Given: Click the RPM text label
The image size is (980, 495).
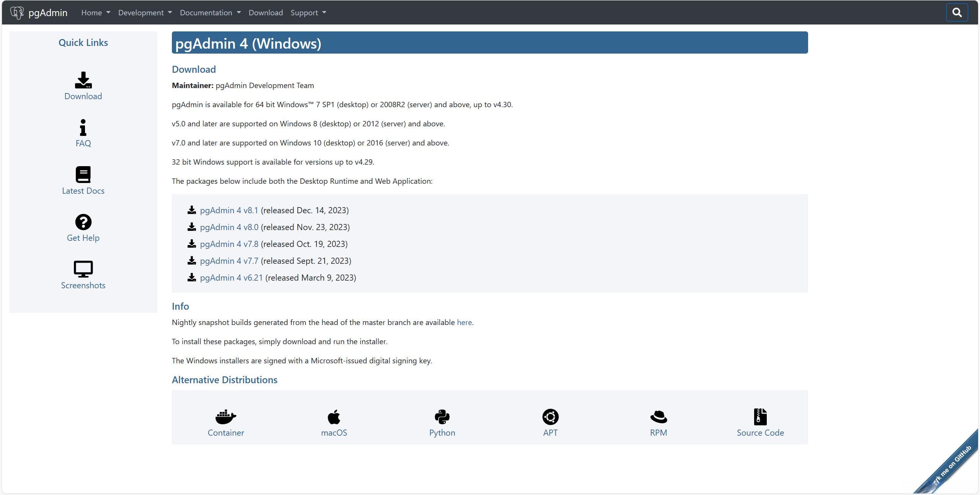Looking at the screenshot, I should (x=658, y=433).
